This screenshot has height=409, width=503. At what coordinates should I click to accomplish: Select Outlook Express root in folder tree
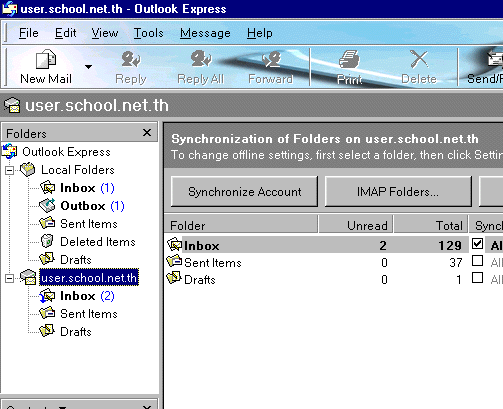(66, 152)
